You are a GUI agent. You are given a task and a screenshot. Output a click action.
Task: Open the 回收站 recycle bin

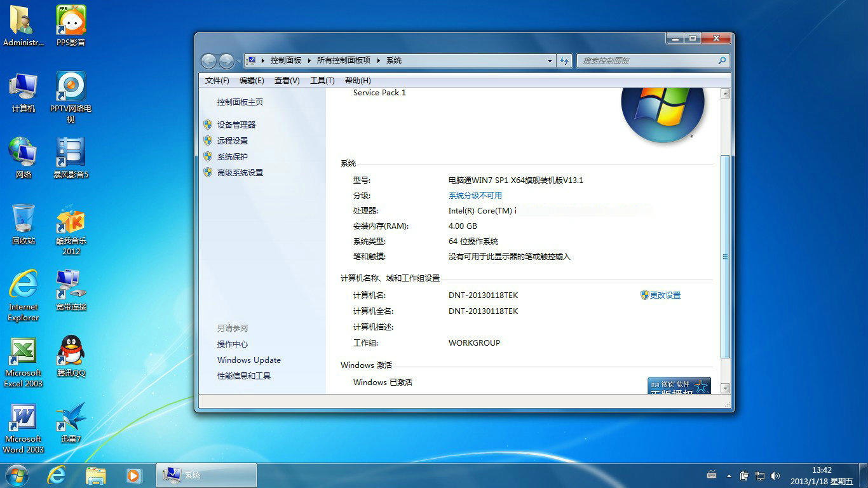[x=24, y=224]
